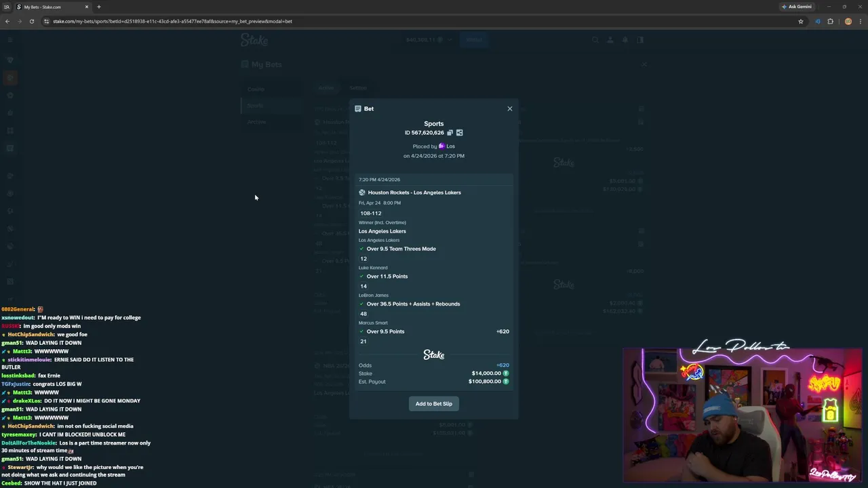The height and width of the screenshot is (488, 868).
Task: Click currency icon next to $100,800.00 payout
Action: 506,382
